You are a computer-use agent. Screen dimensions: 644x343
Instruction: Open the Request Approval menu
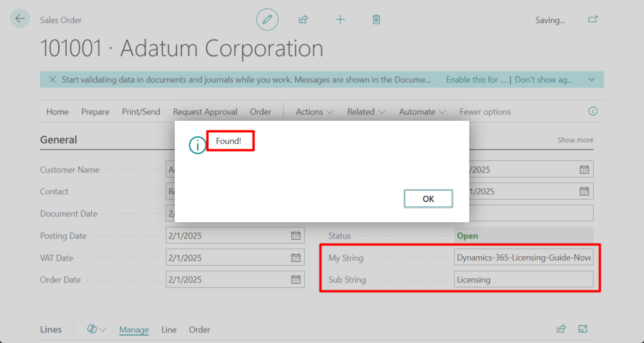pos(205,112)
